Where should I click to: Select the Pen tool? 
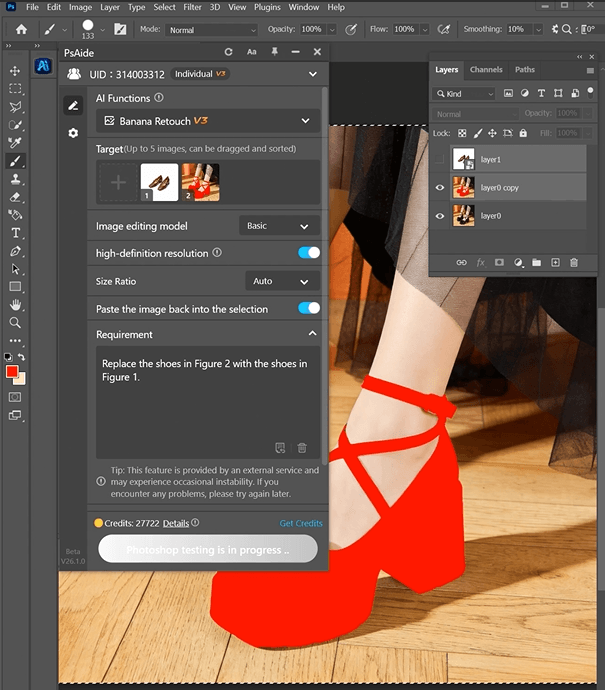pyautogui.click(x=15, y=251)
